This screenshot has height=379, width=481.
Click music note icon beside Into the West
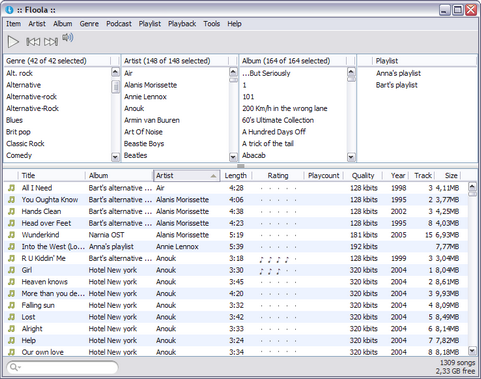[12, 247]
